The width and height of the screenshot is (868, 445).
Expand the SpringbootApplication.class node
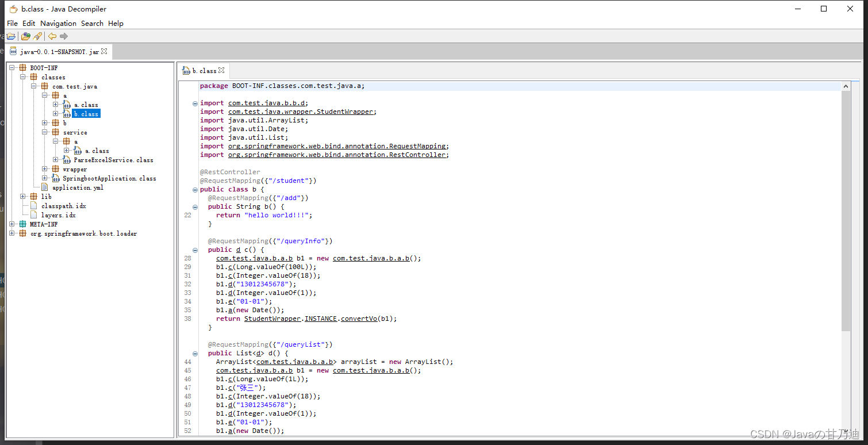tap(44, 178)
